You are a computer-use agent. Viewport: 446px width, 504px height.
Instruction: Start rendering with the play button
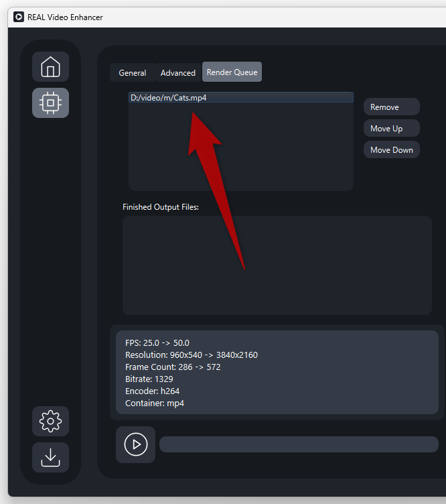(135, 444)
